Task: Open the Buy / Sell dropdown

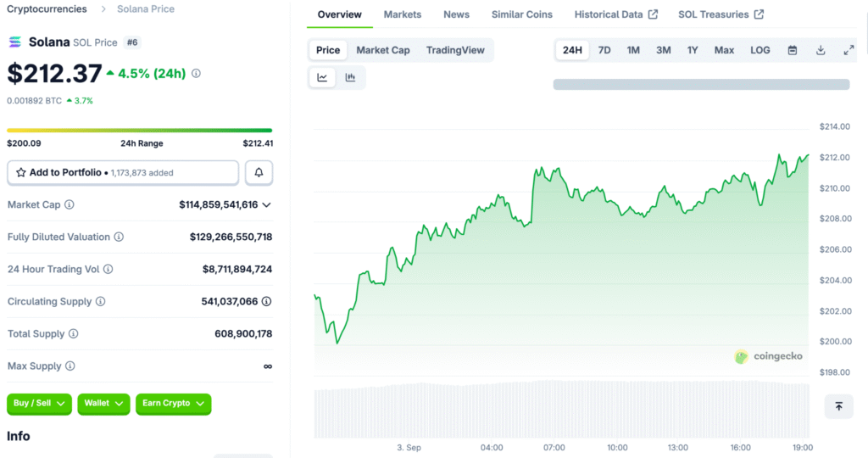Action: click(39, 404)
